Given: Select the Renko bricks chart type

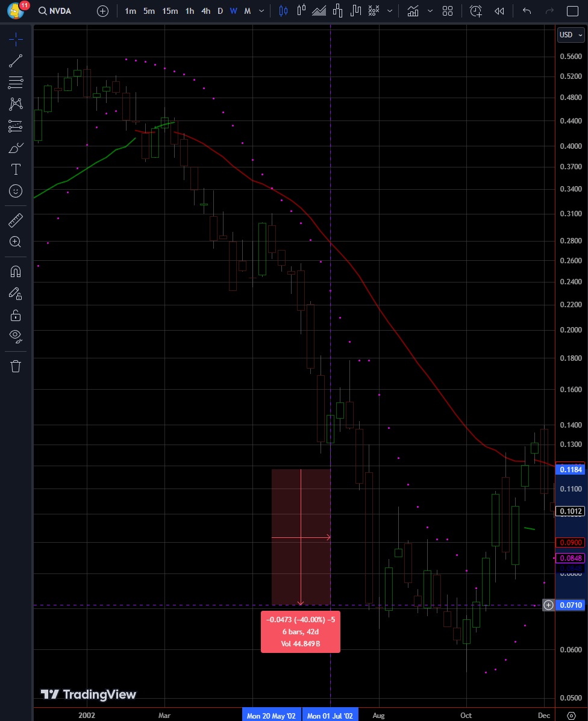Looking at the screenshot, I should 337,11.
